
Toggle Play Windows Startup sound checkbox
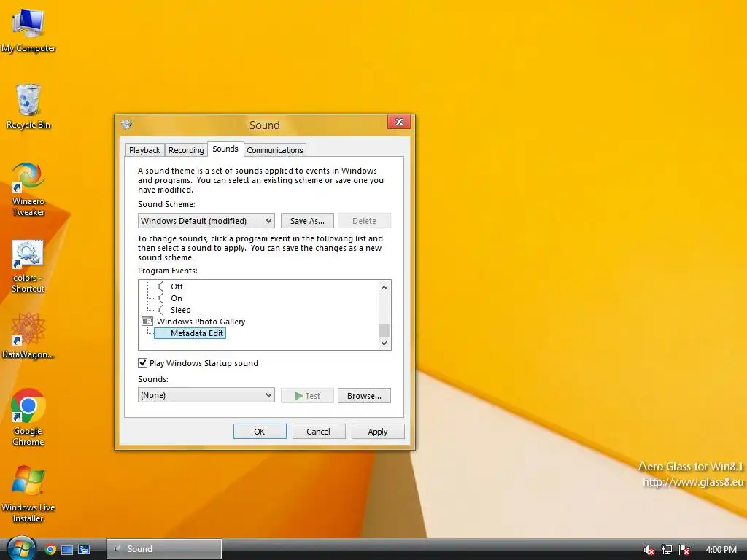click(x=142, y=363)
